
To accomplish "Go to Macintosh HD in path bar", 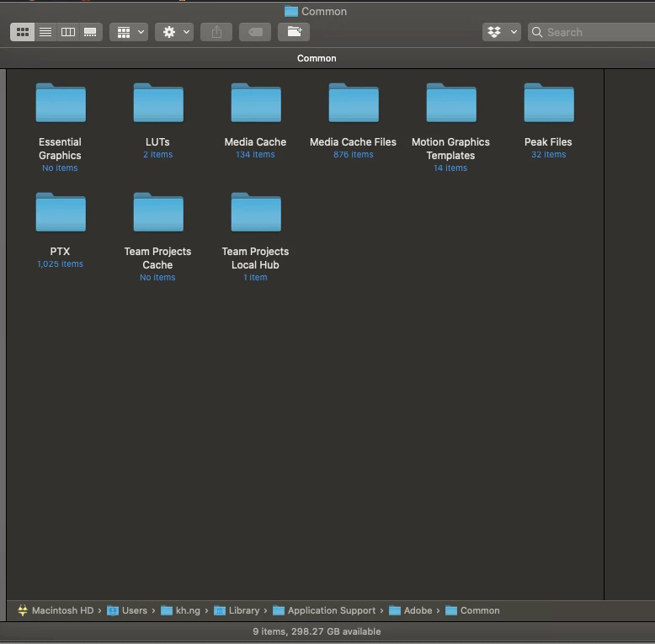I will click(x=56, y=610).
